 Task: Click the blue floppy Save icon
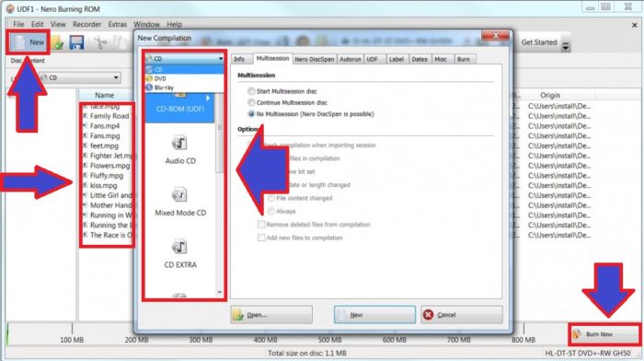pos(76,42)
